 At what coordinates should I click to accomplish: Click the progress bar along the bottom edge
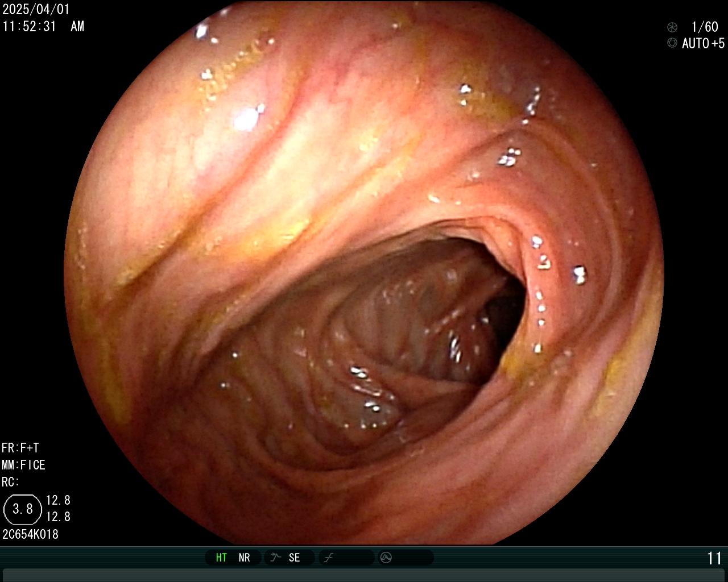[x=364, y=575]
